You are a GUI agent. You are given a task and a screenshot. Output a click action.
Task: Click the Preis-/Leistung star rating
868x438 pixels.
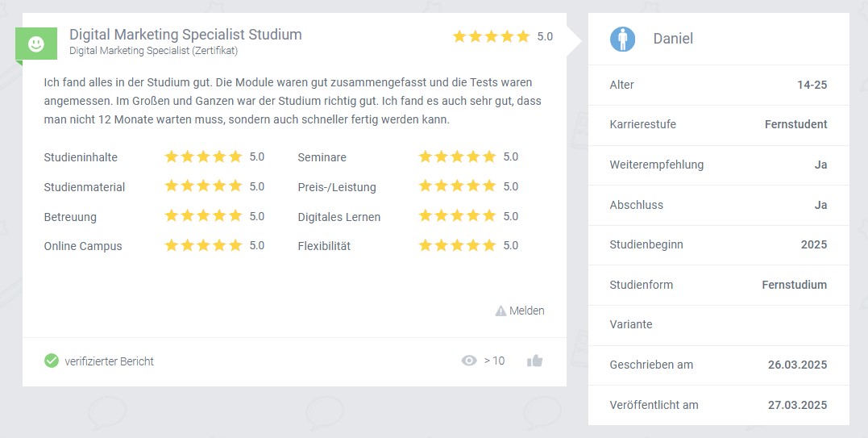pos(457,186)
